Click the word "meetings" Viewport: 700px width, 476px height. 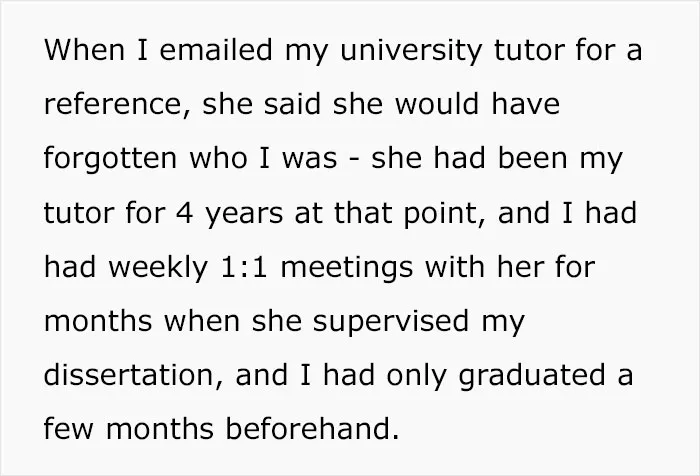(x=346, y=269)
